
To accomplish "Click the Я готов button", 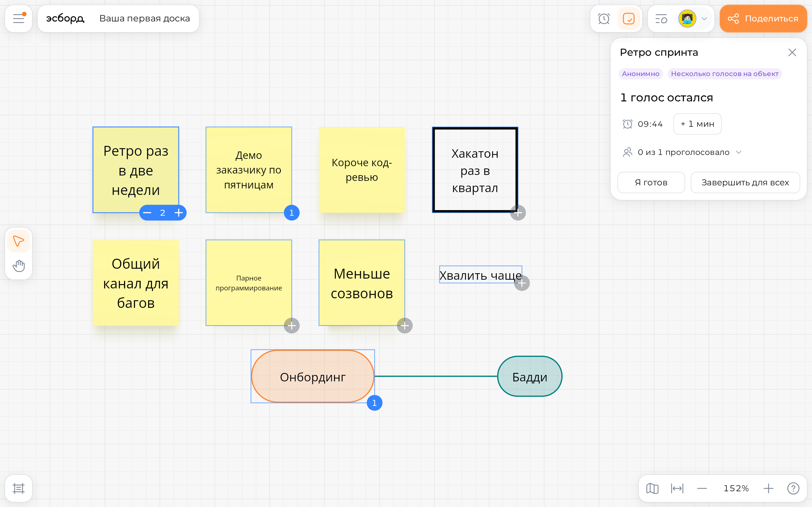I will 651,183.
